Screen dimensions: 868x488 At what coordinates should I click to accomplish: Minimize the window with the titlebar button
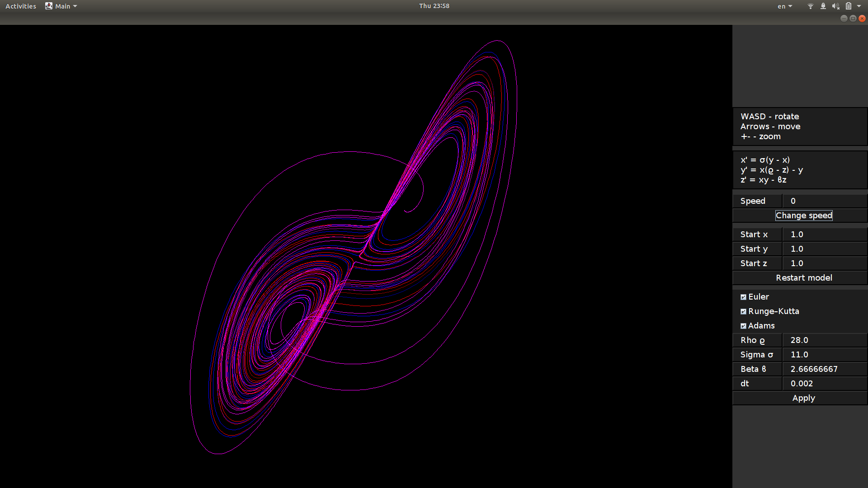844,19
